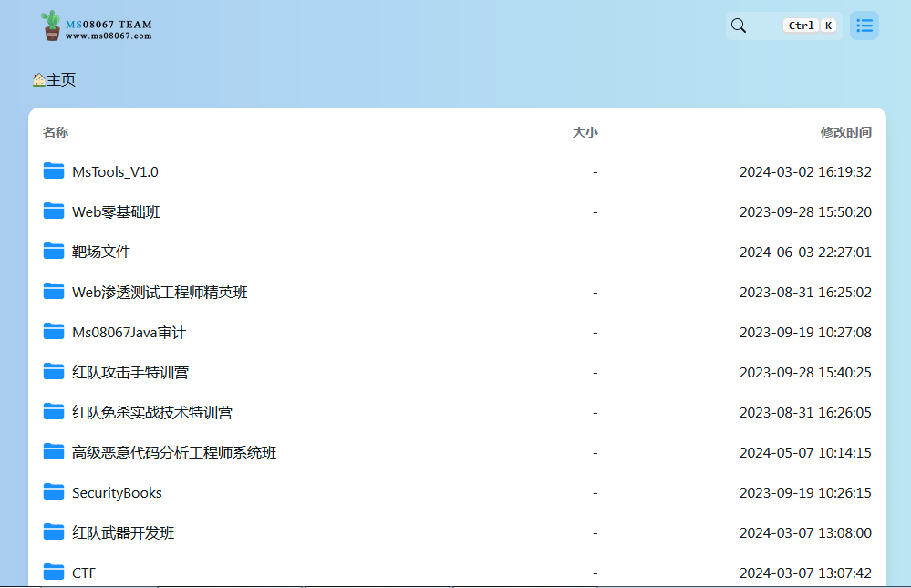
Task: Go to 主页 breadcrumb link
Action: pos(61,79)
